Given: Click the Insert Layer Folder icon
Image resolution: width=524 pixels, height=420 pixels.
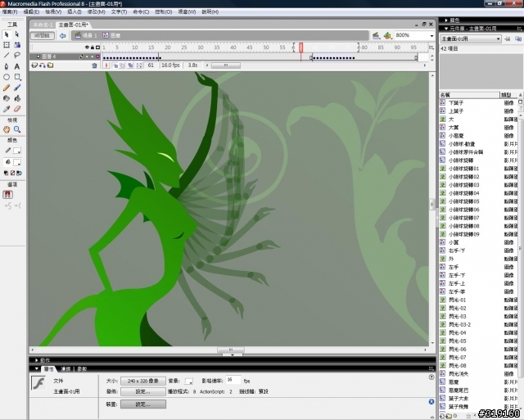Looking at the screenshot, I should tap(50, 65).
